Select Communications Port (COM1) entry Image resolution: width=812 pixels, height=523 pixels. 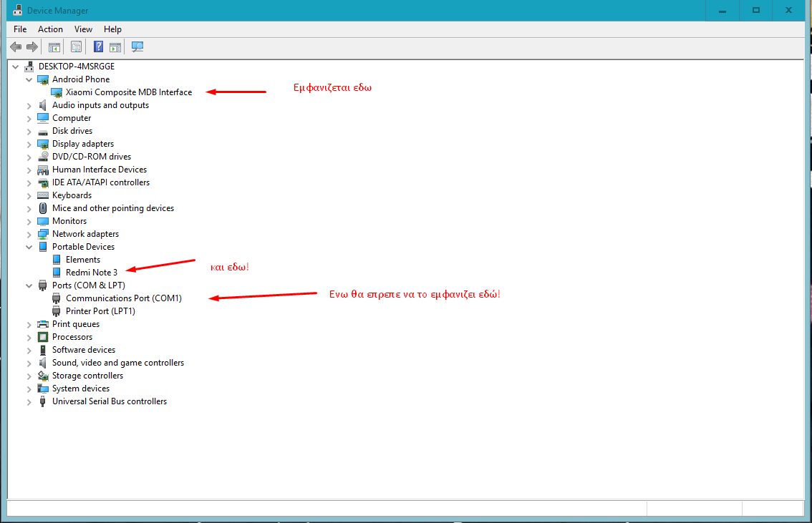click(x=124, y=298)
